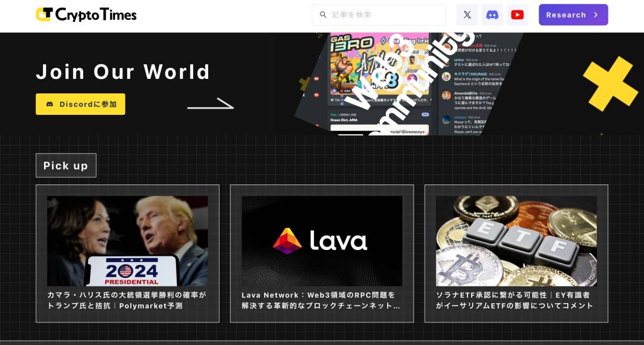Select the Pick up section label
Screen dimensions: 644x345
pos(65,165)
